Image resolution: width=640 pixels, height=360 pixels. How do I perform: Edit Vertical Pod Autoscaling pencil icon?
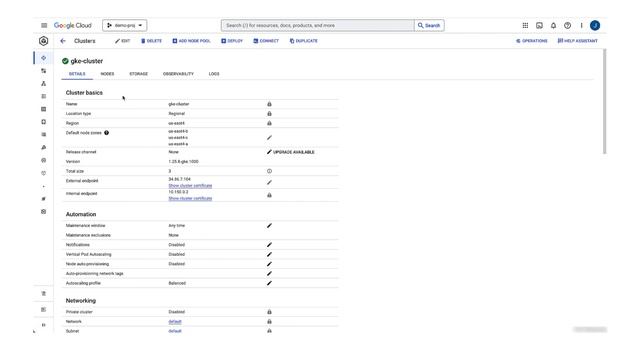click(269, 254)
